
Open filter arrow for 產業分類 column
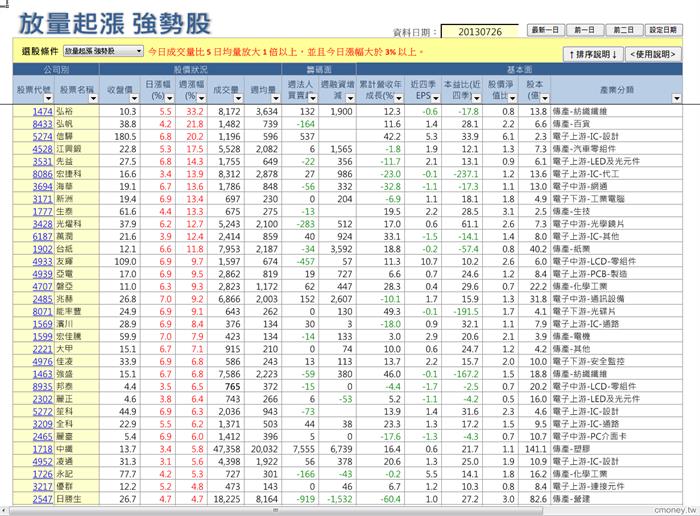[677, 98]
